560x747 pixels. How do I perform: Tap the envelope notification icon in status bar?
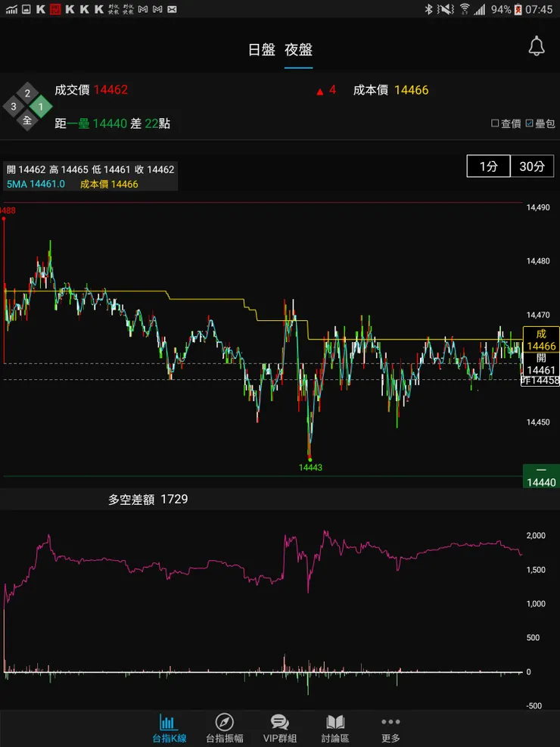coord(172,9)
